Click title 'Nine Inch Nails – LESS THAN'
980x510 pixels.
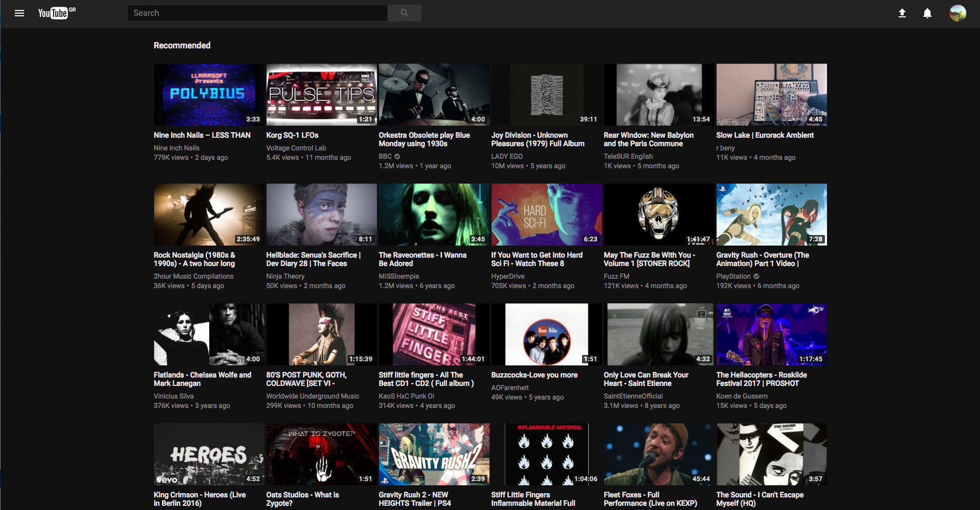(x=202, y=135)
